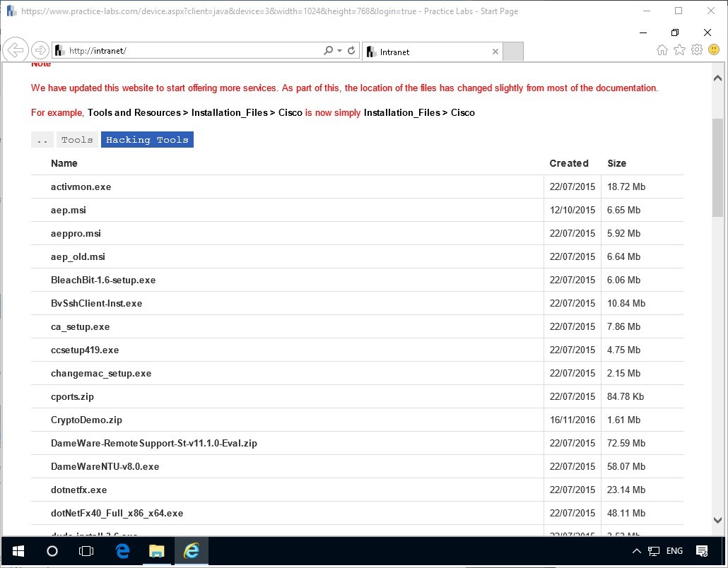Select the Hacking Tools folder tab
The height and width of the screenshot is (568, 728).
tap(147, 139)
